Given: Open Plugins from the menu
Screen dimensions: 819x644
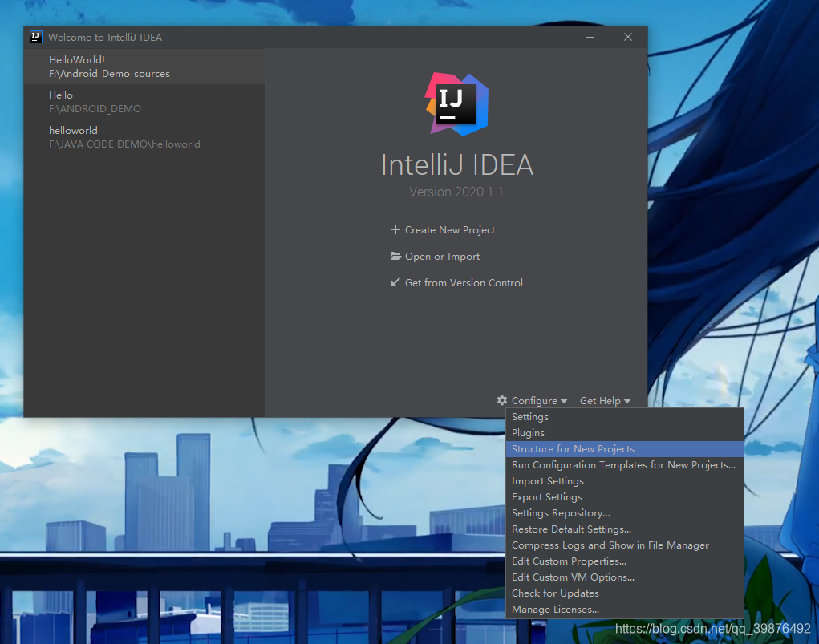Looking at the screenshot, I should (528, 432).
